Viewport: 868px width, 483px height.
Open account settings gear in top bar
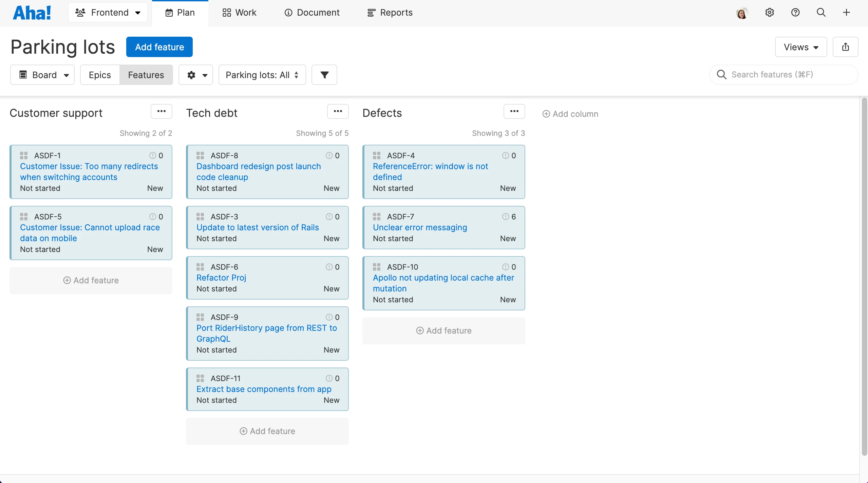(x=769, y=13)
